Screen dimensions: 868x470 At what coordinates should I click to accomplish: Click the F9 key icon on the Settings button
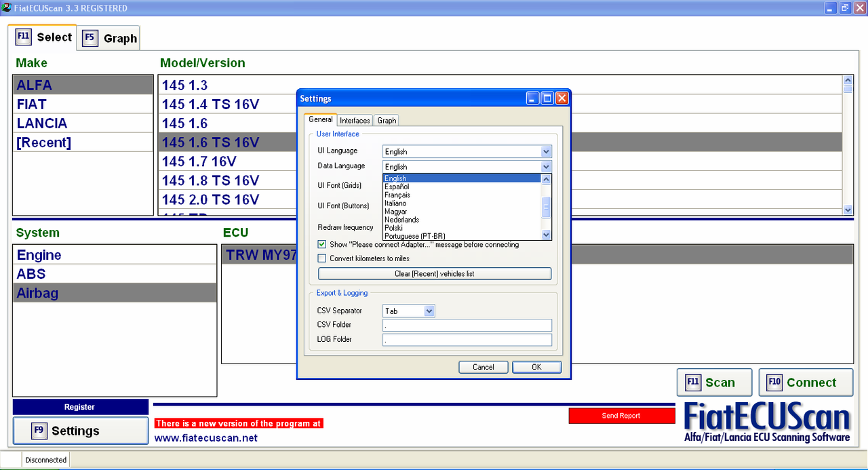point(39,431)
